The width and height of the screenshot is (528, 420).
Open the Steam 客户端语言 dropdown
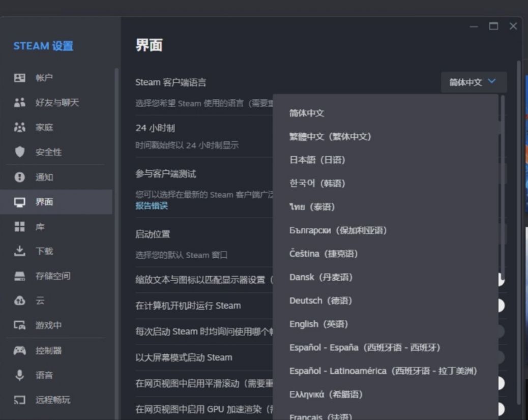[x=473, y=81]
